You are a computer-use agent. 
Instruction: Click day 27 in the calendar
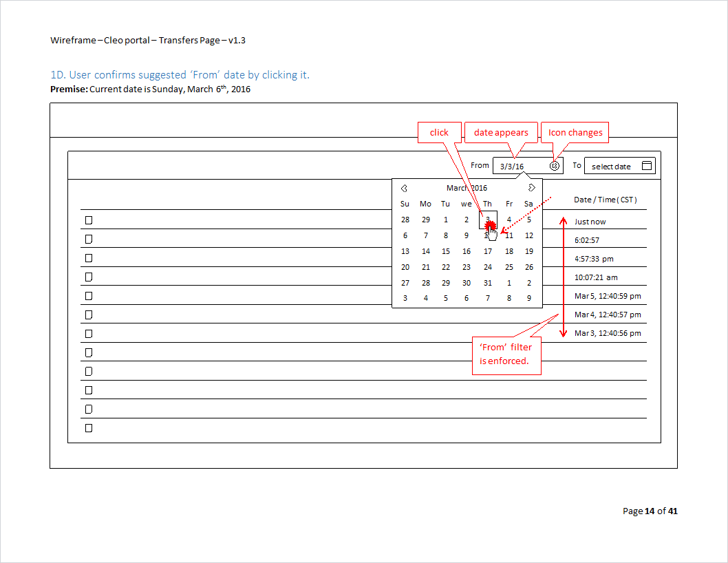(x=405, y=283)
